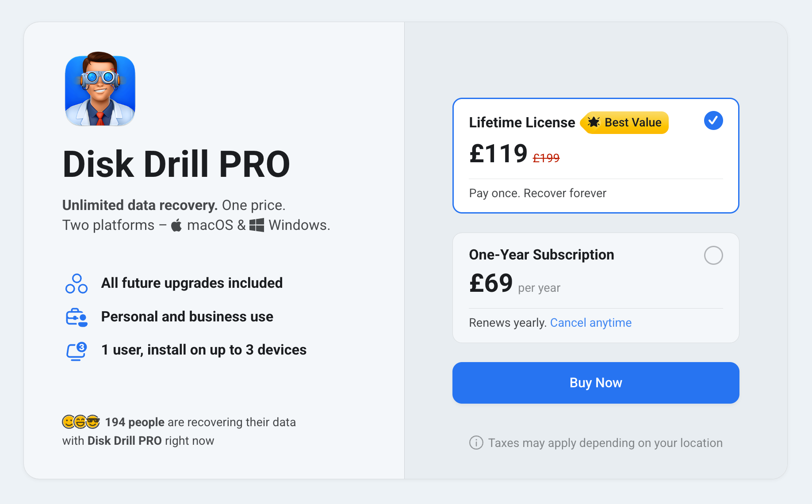Click the Disk Drill PRO heading

[176, 164]
